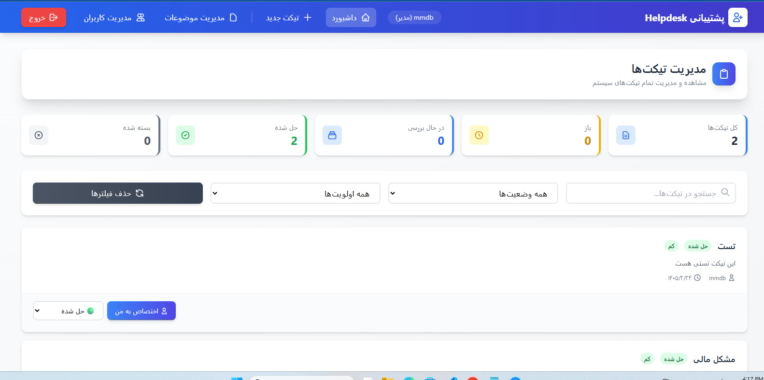Click the value 2 in حل شده stat card
The image size is (764, 380).
click(x=294, y=141)
